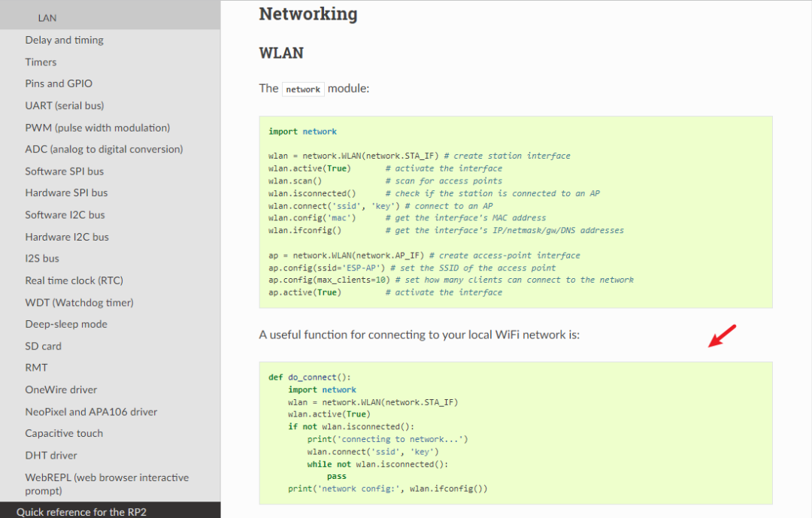812x518 pixels.
Task: Select the Timers sidebar entry
Action: point(41,62)
